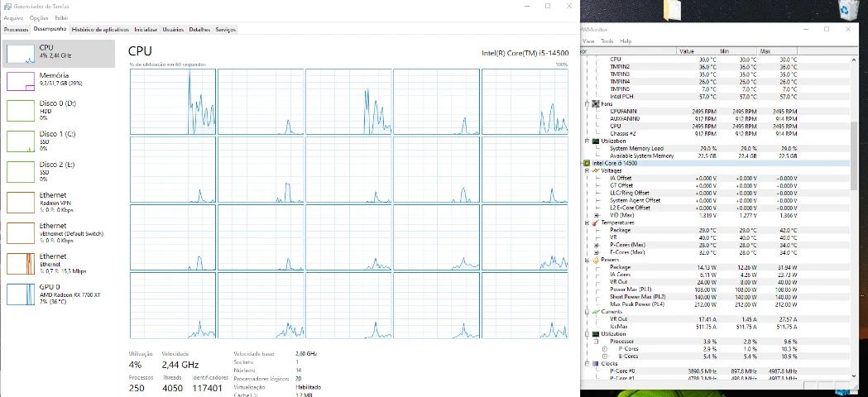The height and width of the screenshot is (397, 868).
Task: Expand the E-Cores (Max) temperature node
Action: [597, 252]
